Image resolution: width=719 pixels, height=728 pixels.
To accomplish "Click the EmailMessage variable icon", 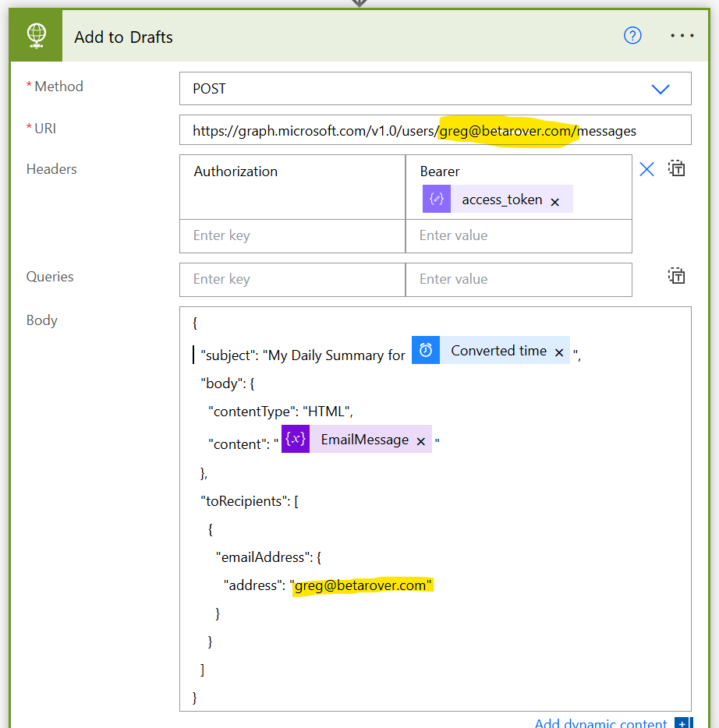I will click(296, 440).
